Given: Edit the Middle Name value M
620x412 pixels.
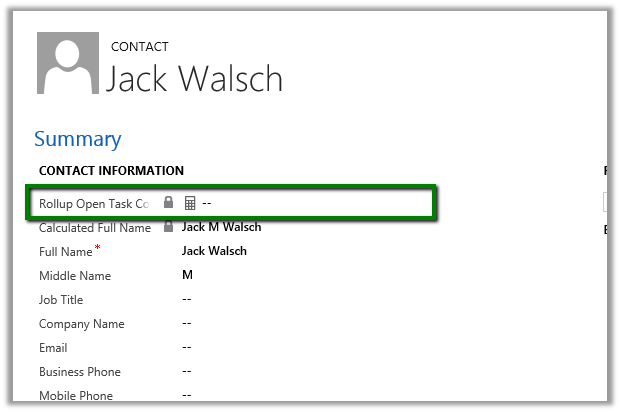Looking at the screenshot, I should pos(187,275).
